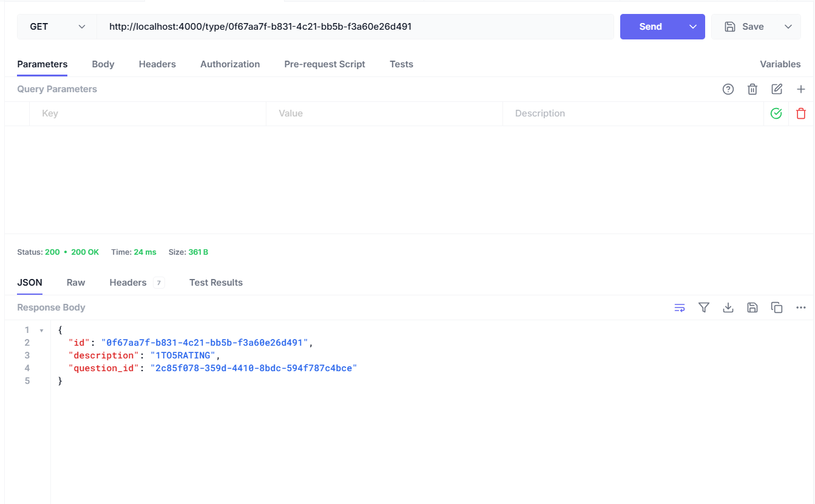Collapse the JSON root object on line 1

coord(41,331)
